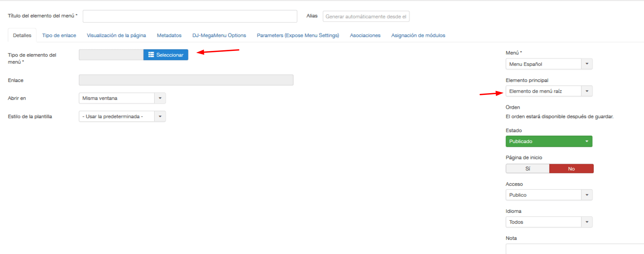The image size is (644, 254).
Task: Open the Idioma dropdown showing Todos
Action: click(x=549, y=222)
